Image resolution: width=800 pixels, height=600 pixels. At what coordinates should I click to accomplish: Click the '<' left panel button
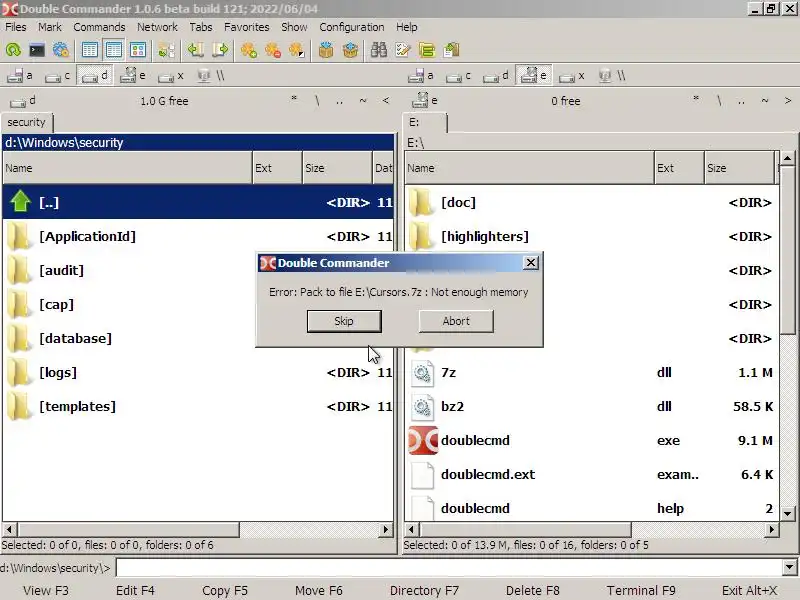coord(386,101)
